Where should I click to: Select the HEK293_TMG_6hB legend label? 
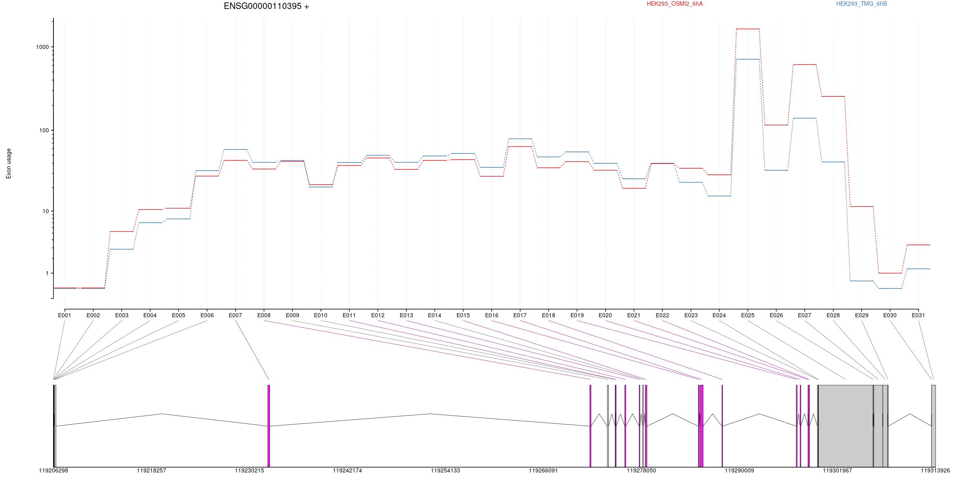click(x=861, y=4)
